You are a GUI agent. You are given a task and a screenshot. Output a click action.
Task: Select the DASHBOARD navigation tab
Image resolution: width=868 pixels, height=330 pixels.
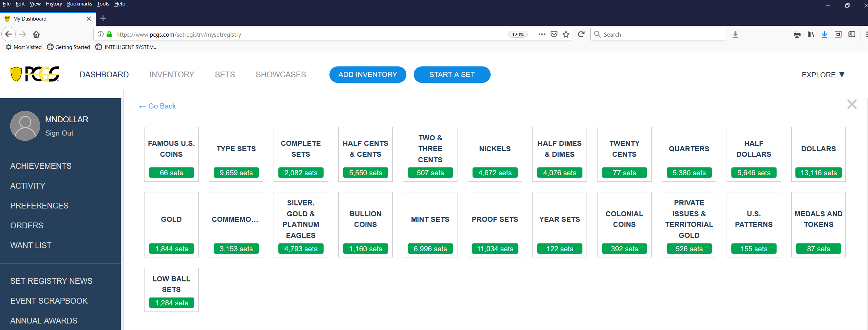[104, 75]
